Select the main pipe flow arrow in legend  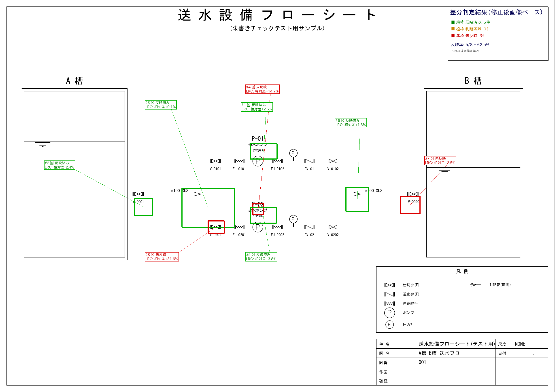click(x=475, y=285)
